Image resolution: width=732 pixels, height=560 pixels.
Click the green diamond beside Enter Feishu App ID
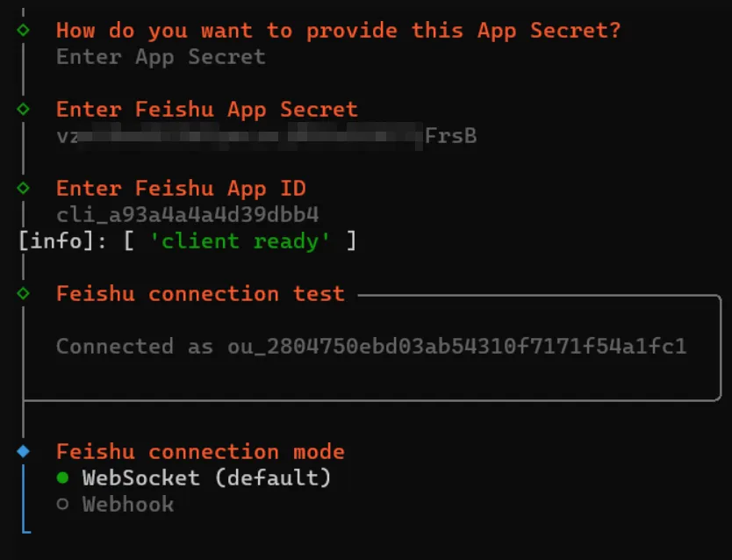(23, 188)
